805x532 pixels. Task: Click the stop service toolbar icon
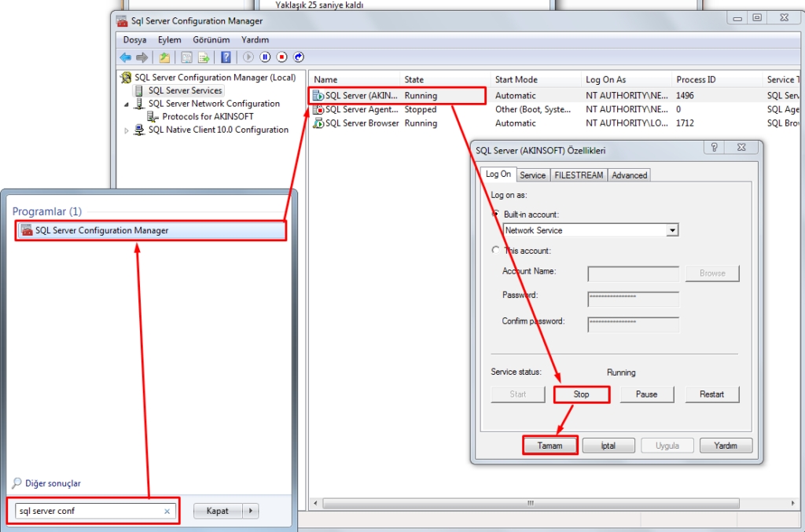281,57
